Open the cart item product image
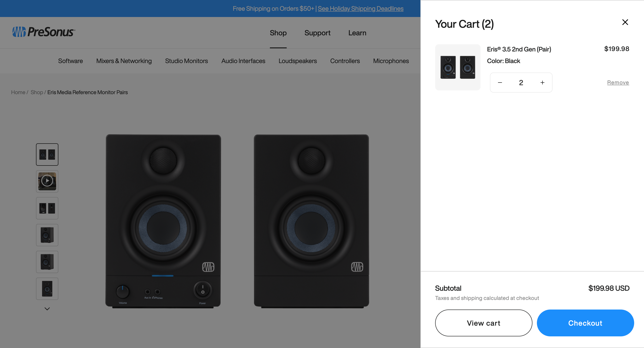 point(458,67)
